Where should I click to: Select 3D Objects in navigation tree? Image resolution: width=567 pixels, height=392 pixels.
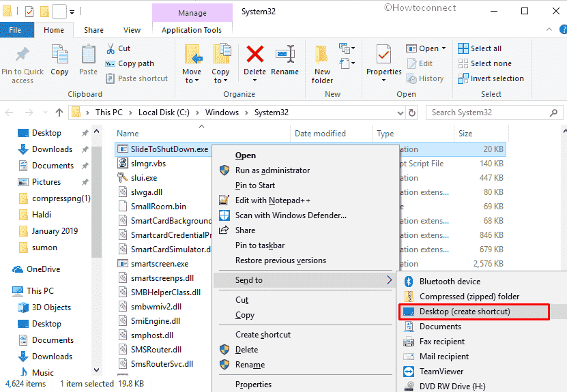tap(44, 307)
